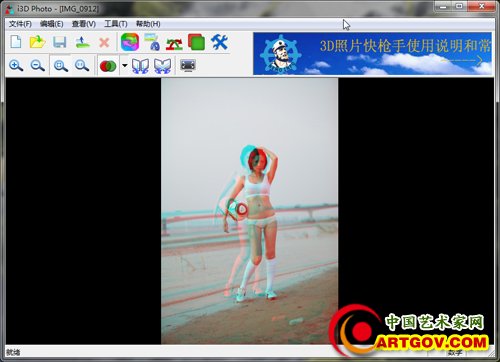The width and height of the screenshot is (500, 362).
Task: Click the overlapping red and green squares icon
Action: point(196,42)
